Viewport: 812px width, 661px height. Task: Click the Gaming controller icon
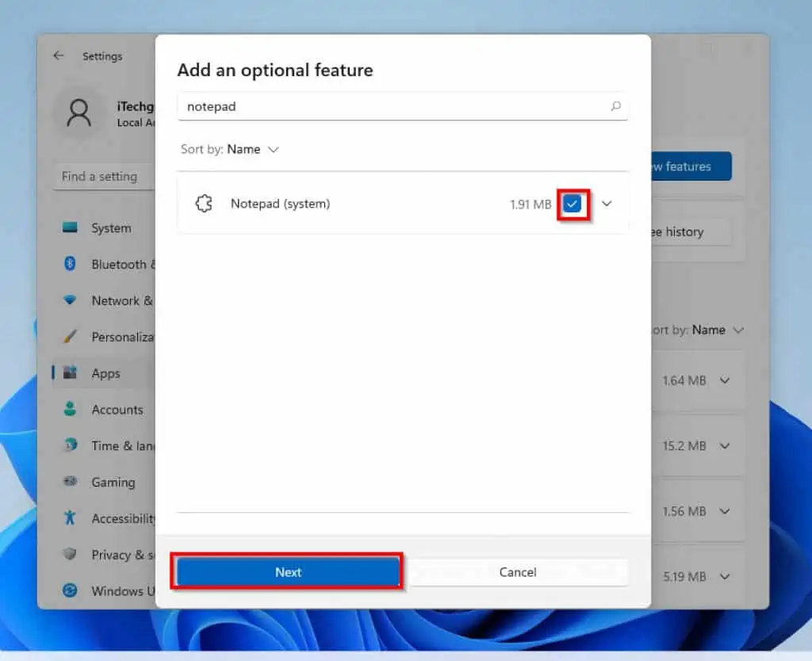(x=70, y=482)
